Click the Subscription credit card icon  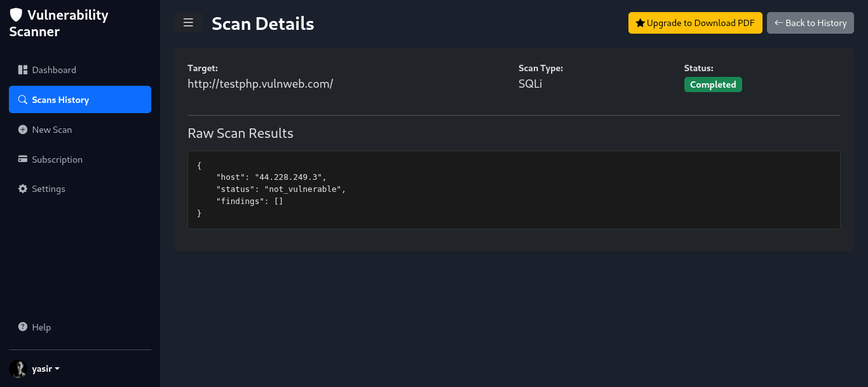point(23,160)
